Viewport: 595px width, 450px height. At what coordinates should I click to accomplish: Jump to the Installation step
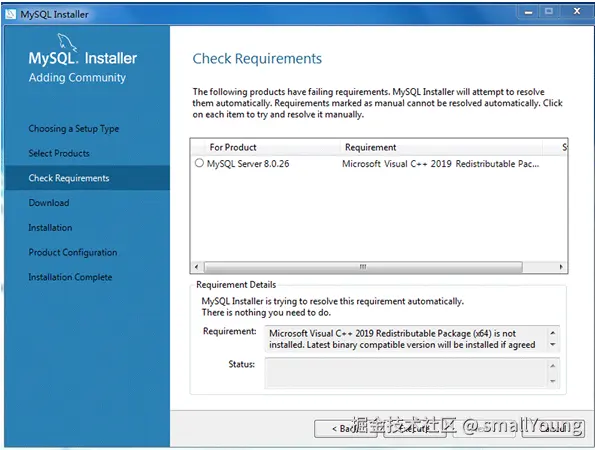pyautogui.click(x=50, y=228)
